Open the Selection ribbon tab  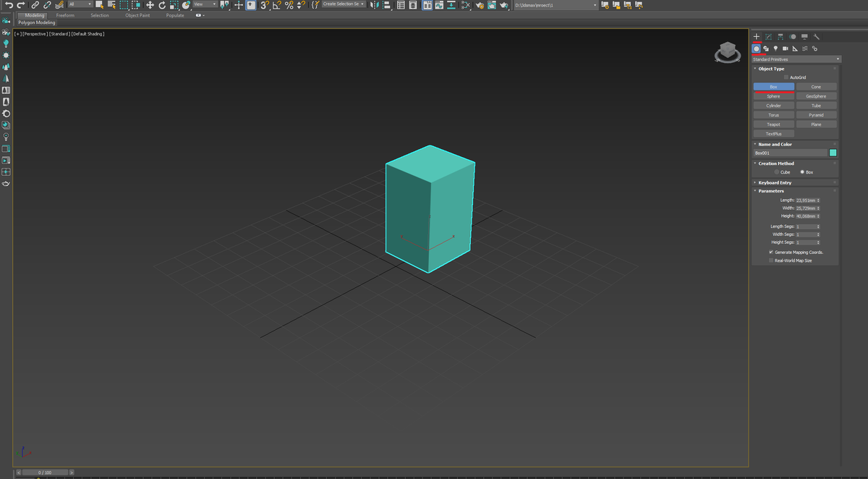(100, 15)
